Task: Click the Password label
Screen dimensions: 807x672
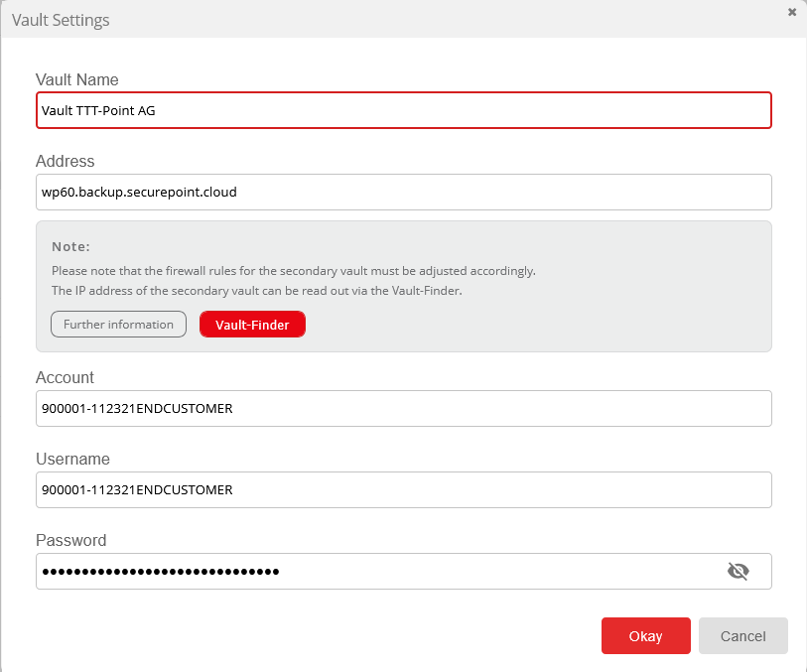Action: [71, 540]
